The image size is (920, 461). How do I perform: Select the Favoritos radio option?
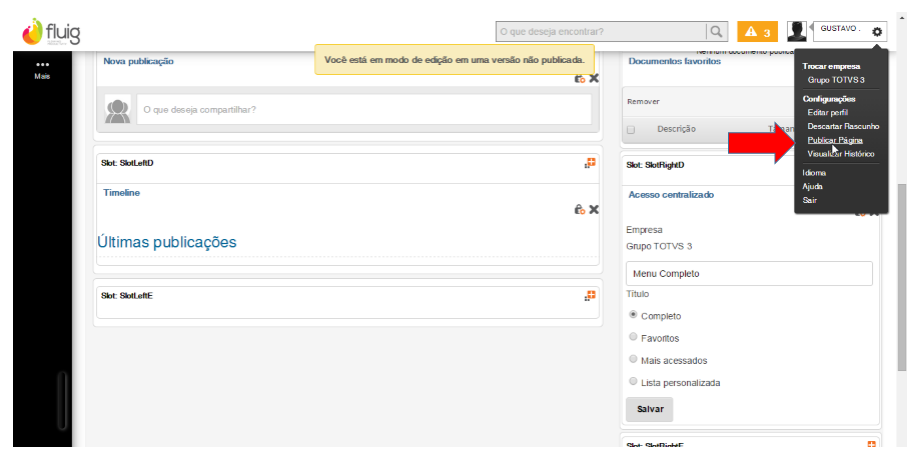point(633,337)
